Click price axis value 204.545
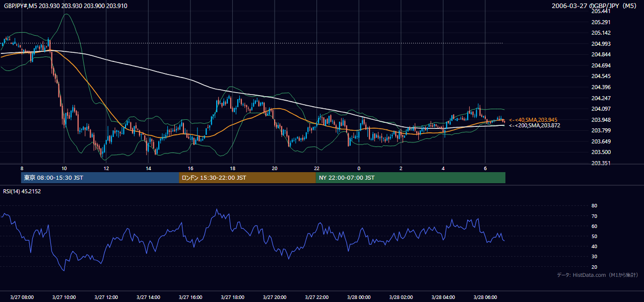Viewport: 644px width, 302px height. (x=600, y=76)
